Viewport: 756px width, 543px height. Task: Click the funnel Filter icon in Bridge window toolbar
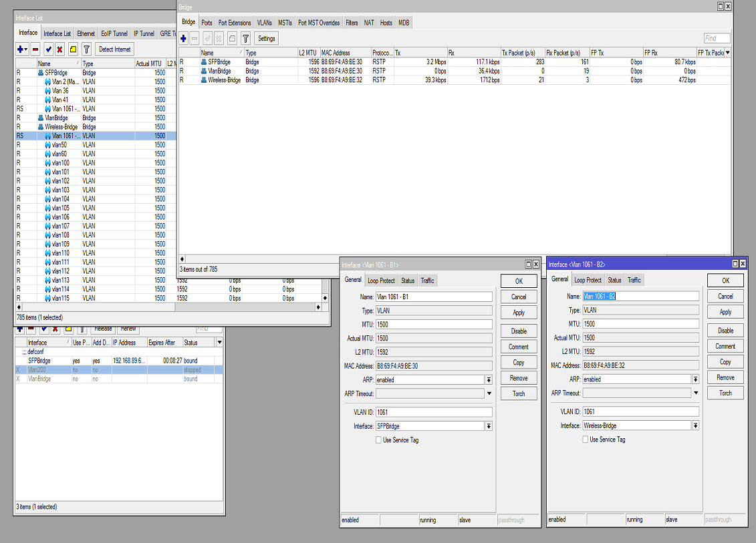[245, 39]
